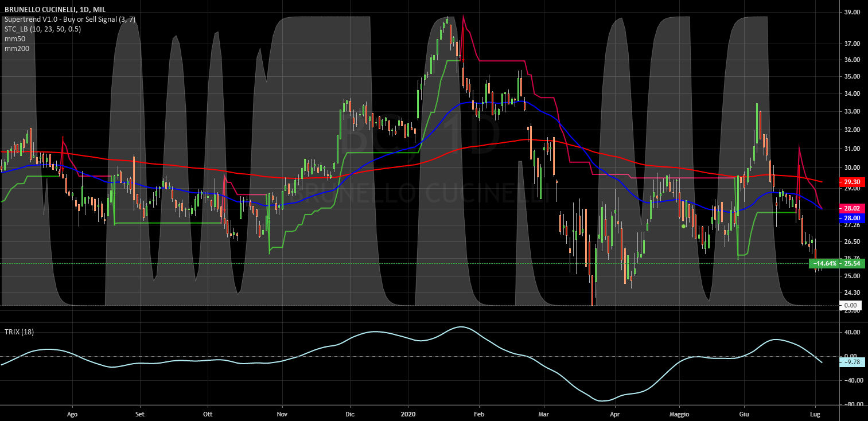Viewport: 868px width, 421px height.
Task: Click the red 29.30 price label
Action: (x=852, y=182)
